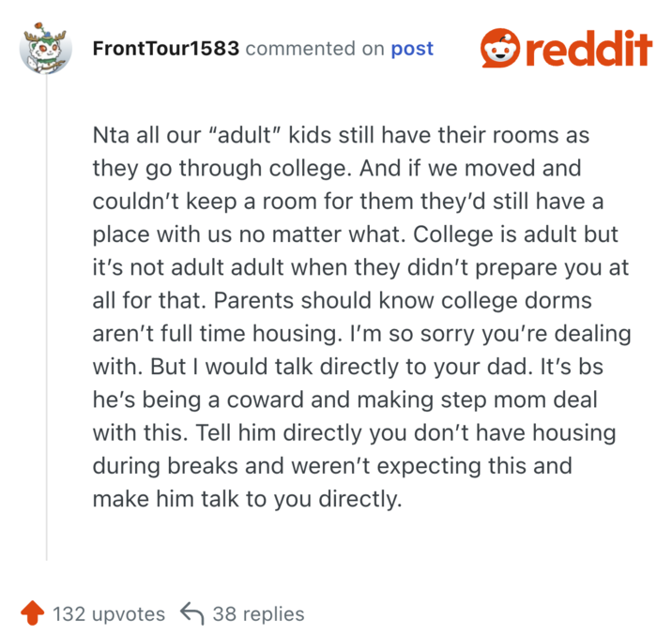
Task: Open FrontTour1583's avatar image
Action: click(46, 49)
